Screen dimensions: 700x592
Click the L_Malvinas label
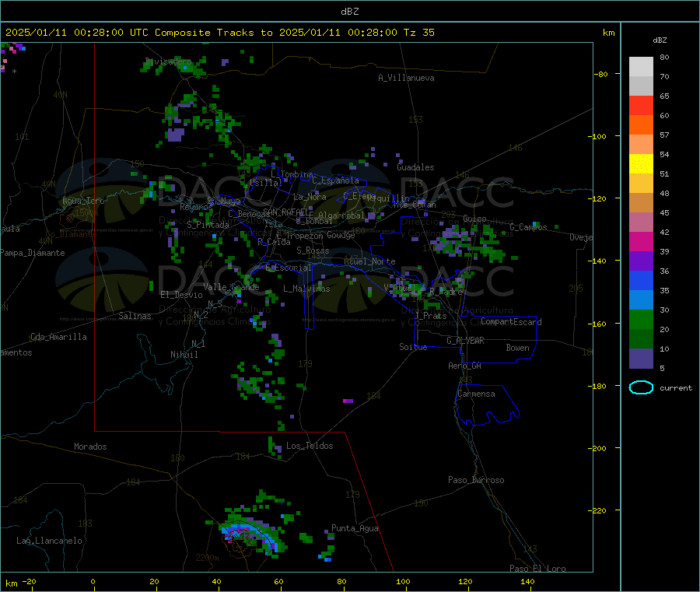coord(306,289)
